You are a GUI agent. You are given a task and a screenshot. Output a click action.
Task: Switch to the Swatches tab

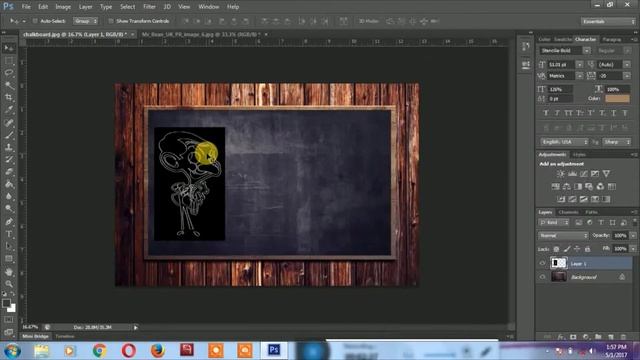point(562,39)
